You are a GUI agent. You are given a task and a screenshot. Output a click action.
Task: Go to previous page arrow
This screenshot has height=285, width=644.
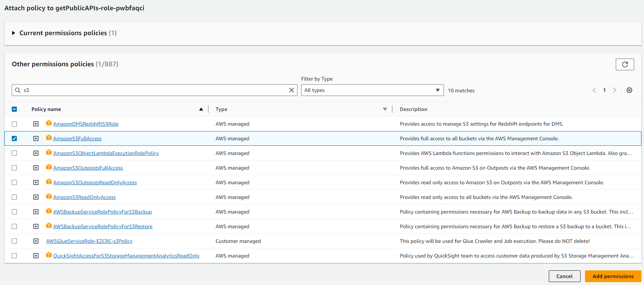594,90
